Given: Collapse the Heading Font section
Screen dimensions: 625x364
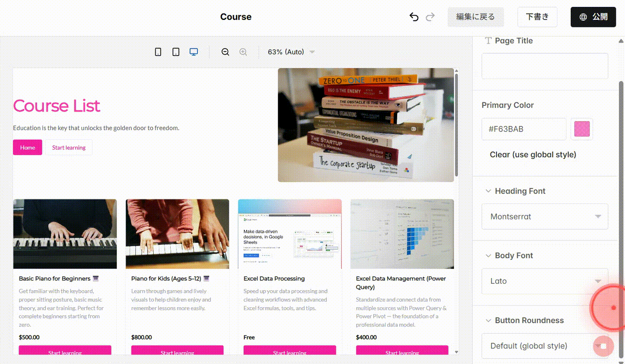Looking at the screenshot, I should (488, 191).
